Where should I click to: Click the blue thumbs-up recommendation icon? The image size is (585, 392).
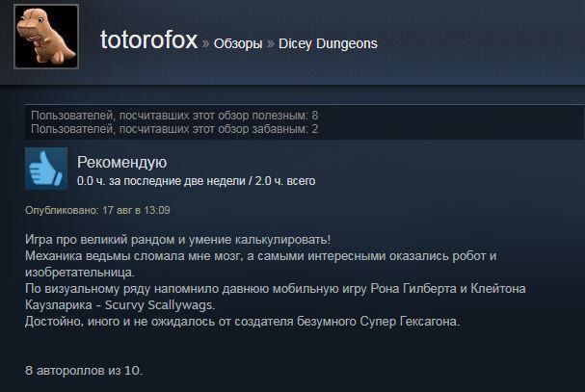(x=46, y=169)
